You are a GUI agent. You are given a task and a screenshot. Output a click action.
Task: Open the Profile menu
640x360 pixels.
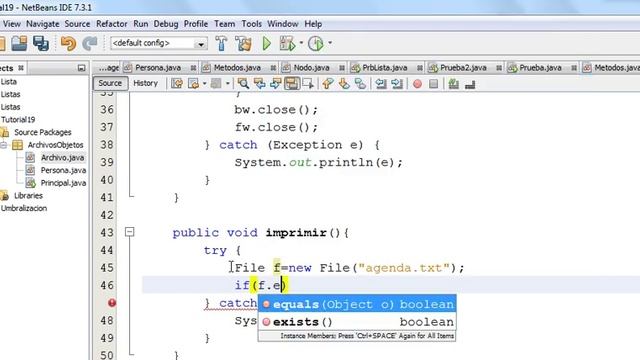tap(196, 24)
